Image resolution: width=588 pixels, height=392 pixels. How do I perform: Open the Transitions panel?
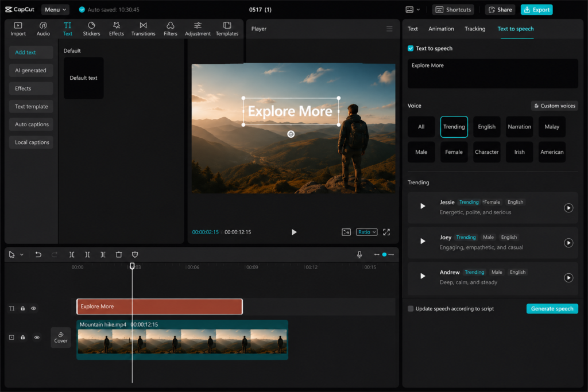click(143, 29)
